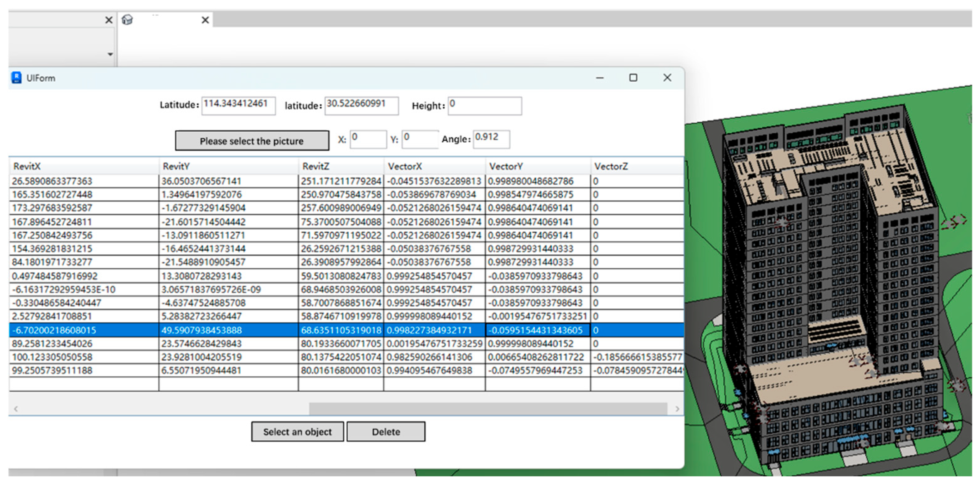Maximize the UIForm window
Image resolution: width=980 pixels, height=487 pixels.
pos(633,78)
